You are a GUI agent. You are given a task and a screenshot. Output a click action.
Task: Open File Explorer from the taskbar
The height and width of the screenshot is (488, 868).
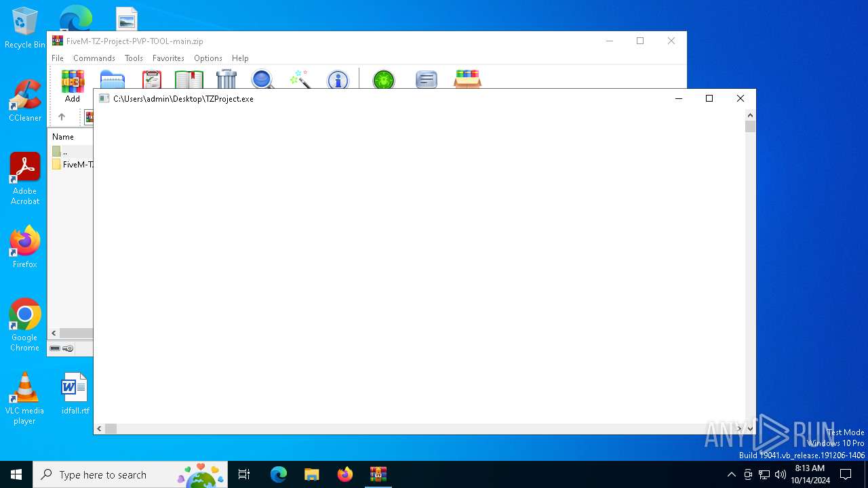click(312, 474)
